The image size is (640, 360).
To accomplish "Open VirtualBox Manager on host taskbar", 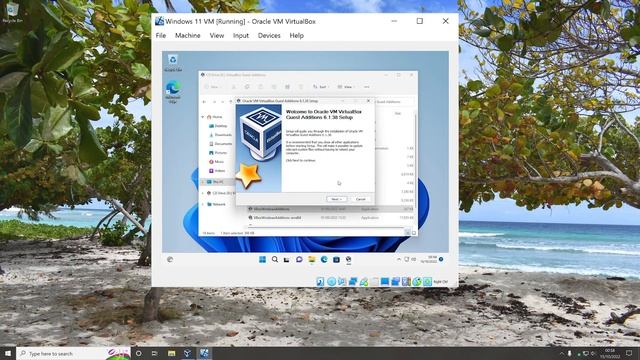I will click(187, 353).
